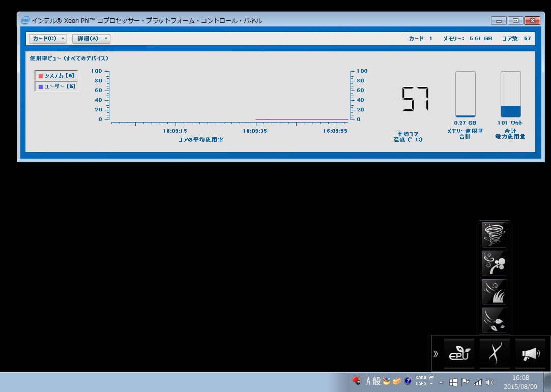Click the red ball exclamation tray icon
The image size is (551, 392).
coord(356,381)
